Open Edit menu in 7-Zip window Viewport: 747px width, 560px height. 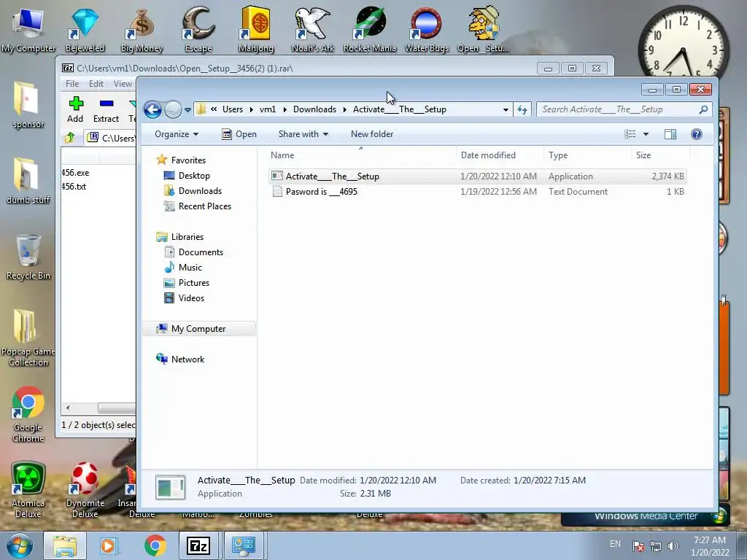[x=96, y=84]
